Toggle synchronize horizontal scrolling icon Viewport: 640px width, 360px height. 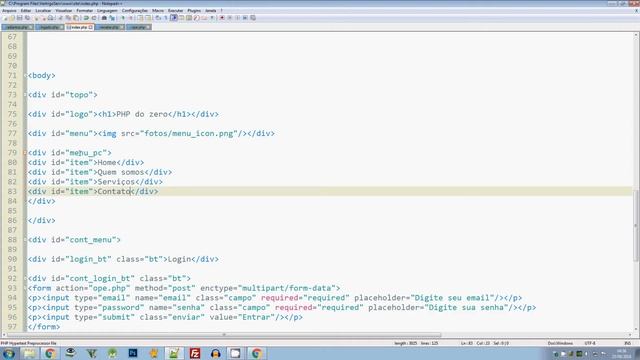(x=148, y=18)
